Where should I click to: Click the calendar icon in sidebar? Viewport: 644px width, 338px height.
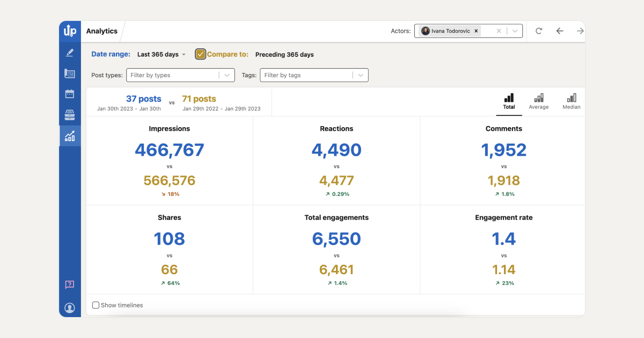coord(70,94)
